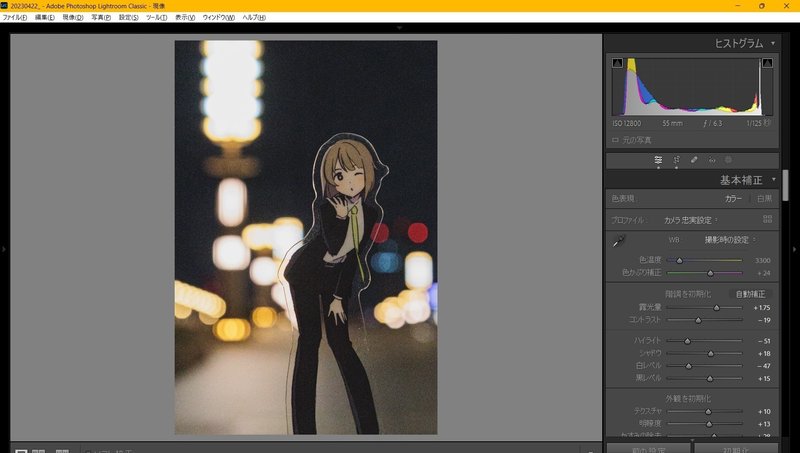Open the WB 撮影時の設定 dropdown
The height and width of the screenshot is (453, 800).
coord(730,240)
